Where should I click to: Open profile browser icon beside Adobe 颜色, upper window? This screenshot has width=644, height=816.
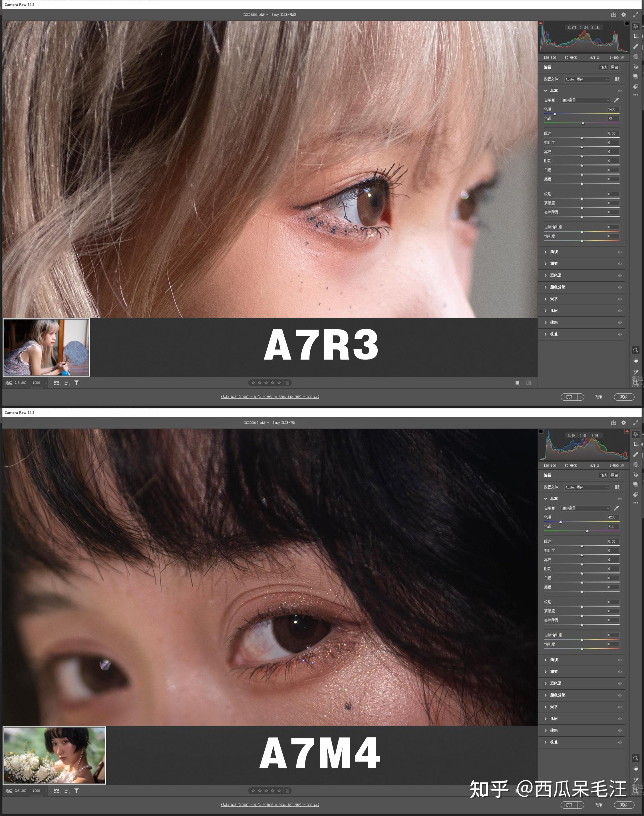617,79
